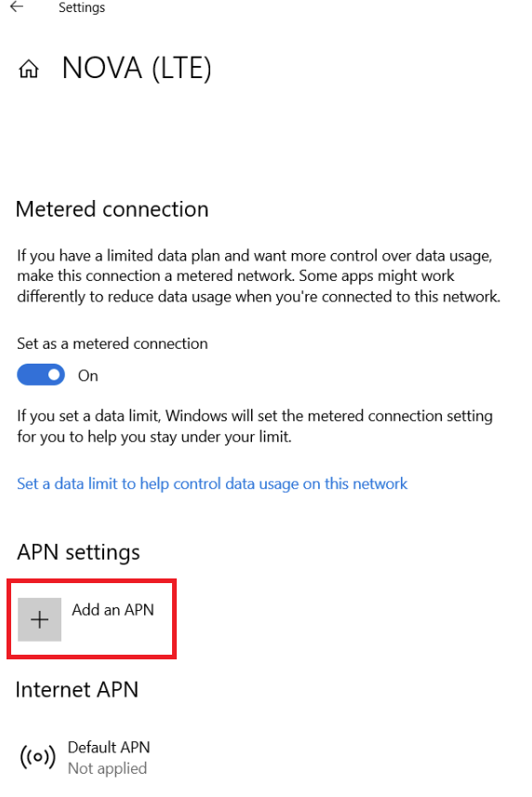Click the paragraph about Windows setting metered connection
The image size is (532, 797).
pos(255,426)
